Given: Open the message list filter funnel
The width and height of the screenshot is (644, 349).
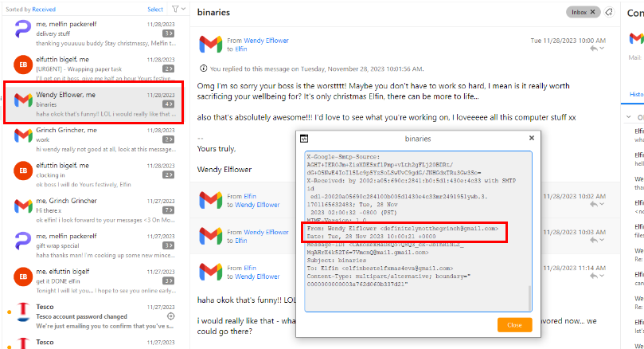Looking at the screenshot, I should click(x=175, y=9).
